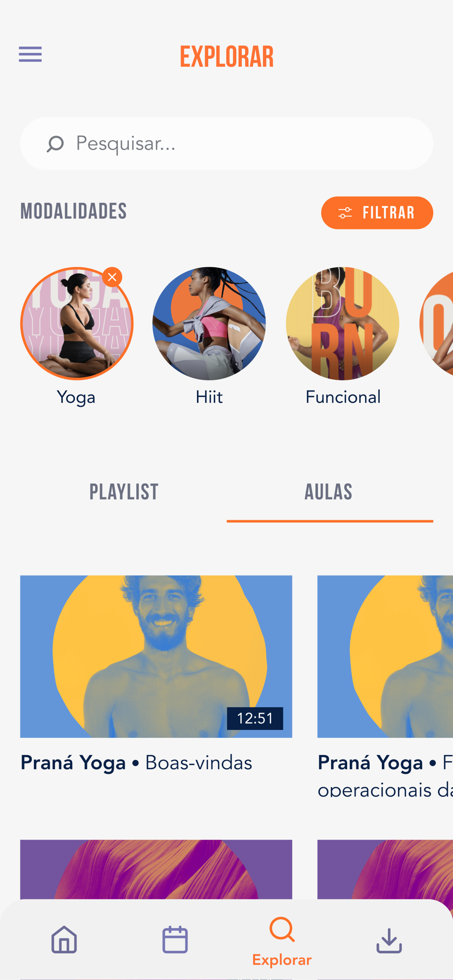Image resolution: width=453 pixels, height=980 pixels.
Task: Select the Hiit modality
Action: [x=209, y=323]
